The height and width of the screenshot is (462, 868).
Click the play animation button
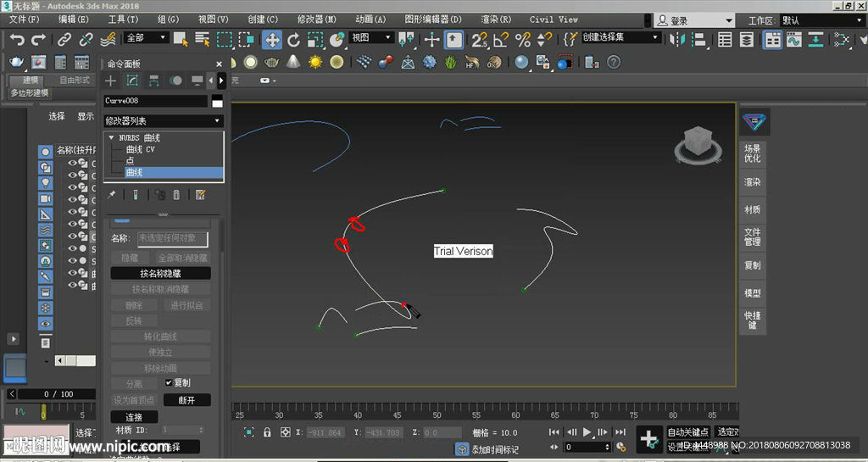[x=587, y=432]
